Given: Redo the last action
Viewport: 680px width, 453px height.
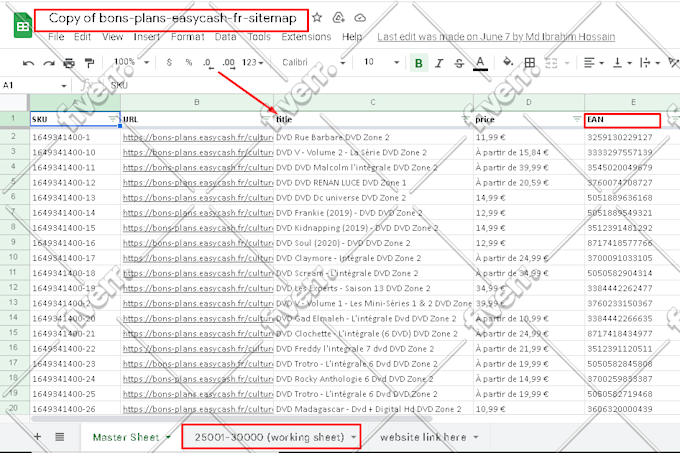Looking at the screenshot, I should [x=49, y=63].
